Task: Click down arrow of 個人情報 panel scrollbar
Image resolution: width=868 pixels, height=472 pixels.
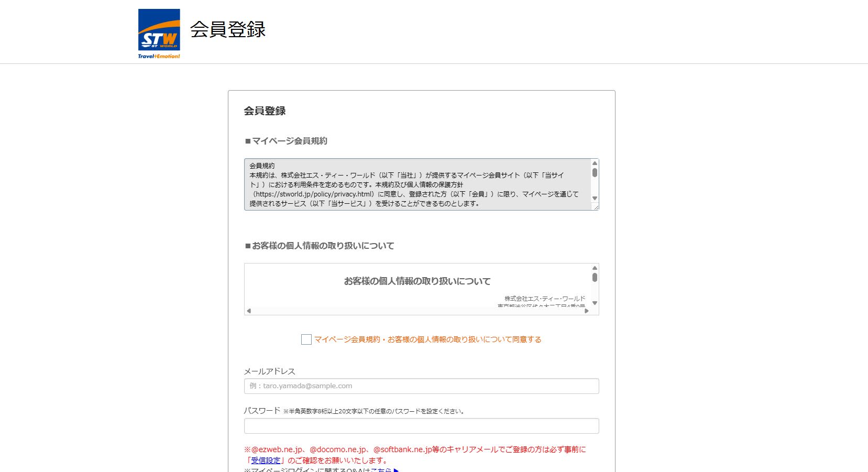Action: click(x=595, y=303)
